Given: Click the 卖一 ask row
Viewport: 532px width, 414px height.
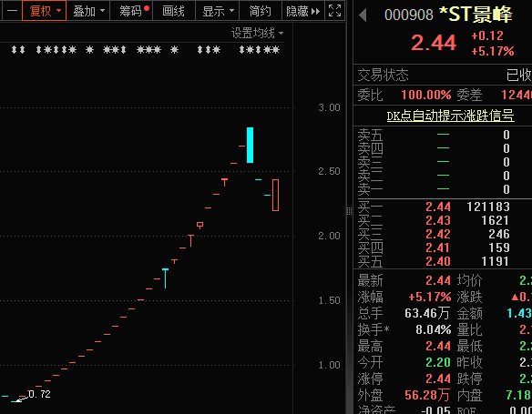Looking at the screenshot, I should pyautogui.click(x=443, y=189).
